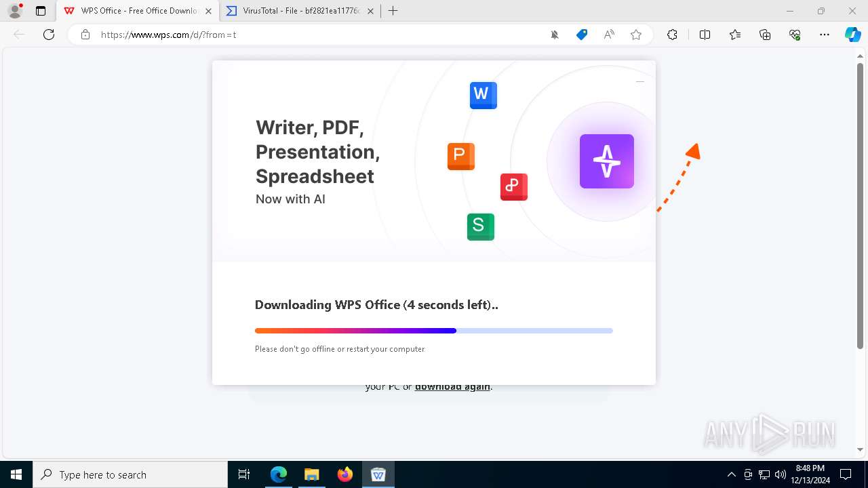Open the network status tray icon
The image size is (868, 488).
764,474
